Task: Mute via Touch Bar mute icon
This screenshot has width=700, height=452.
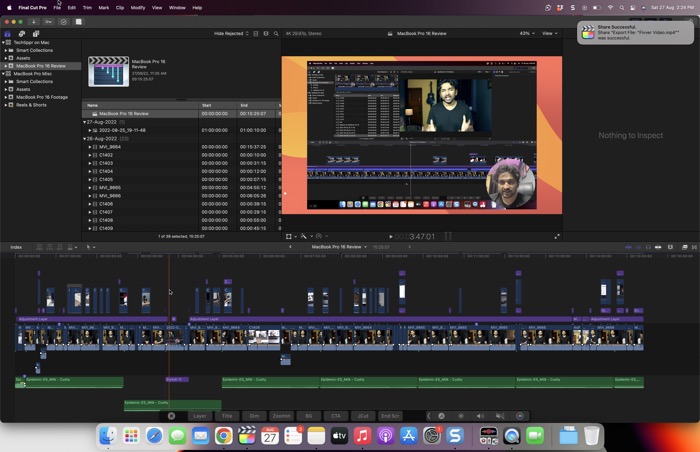Action: point(500,416)
